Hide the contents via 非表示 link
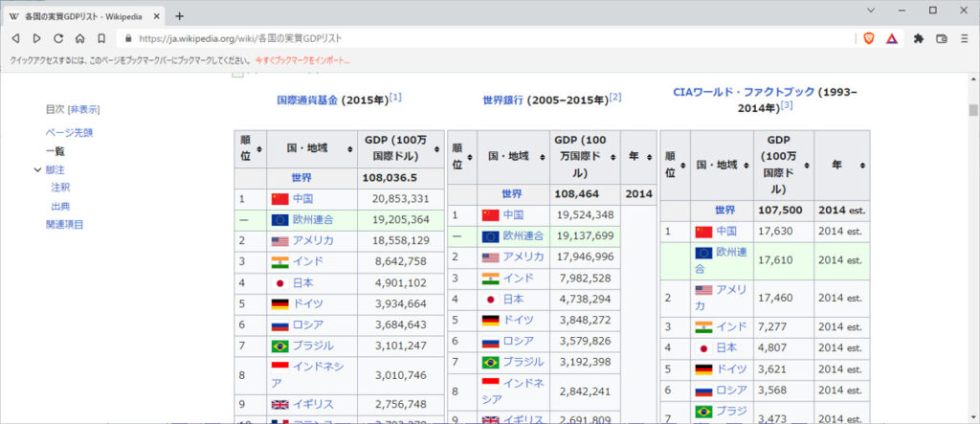980x424 pixels. point(84,109)
